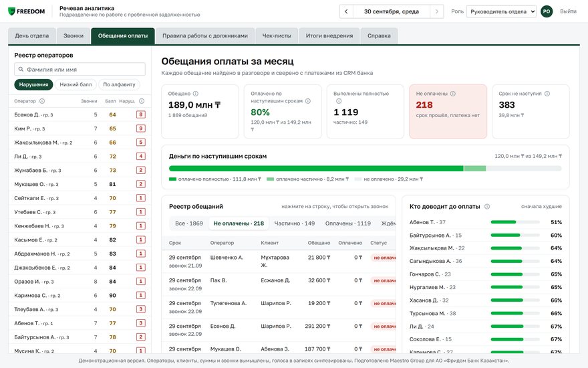Screen dimensions: 588x368
Task: Switch to Обещания оплаты tab
Action: pyautogui.click(x=123, y=35)
